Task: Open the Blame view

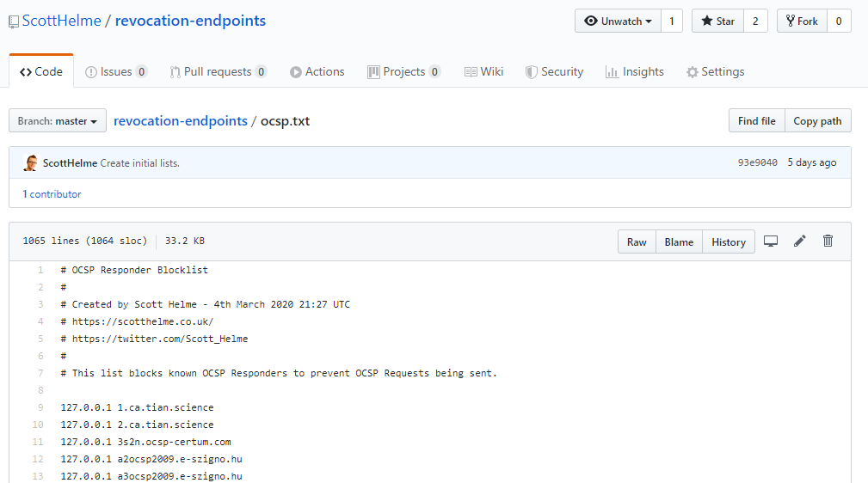Action: point(679,242)
